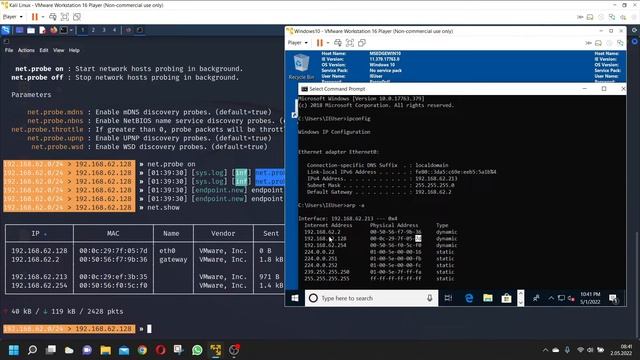Click the microphone icon in the Windows 10 search box
Screen dimensions: 640x360
429,298
